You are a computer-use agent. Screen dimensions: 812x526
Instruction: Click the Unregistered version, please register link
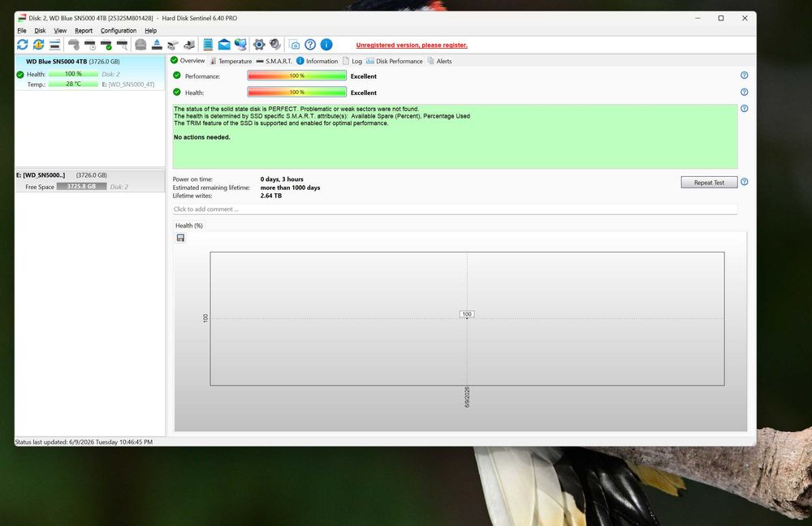click(412, 45)
